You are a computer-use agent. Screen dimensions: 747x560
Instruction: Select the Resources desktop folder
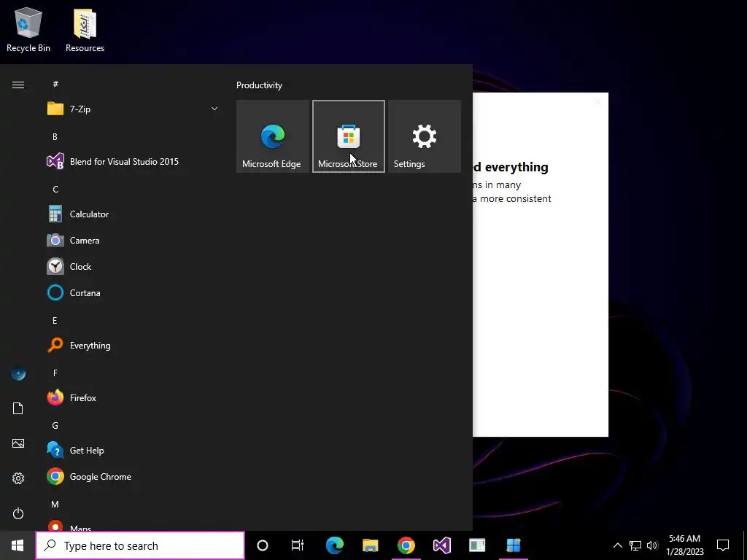tap(85, 29)
